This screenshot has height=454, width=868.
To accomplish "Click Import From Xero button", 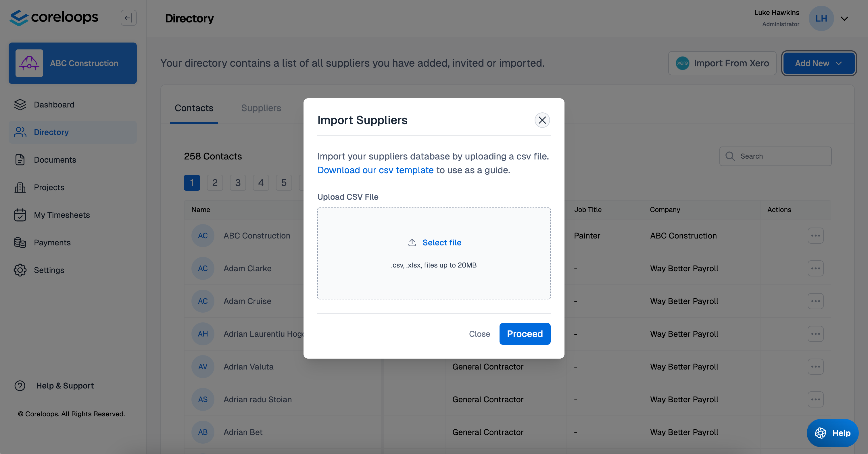I will point(723,63).
